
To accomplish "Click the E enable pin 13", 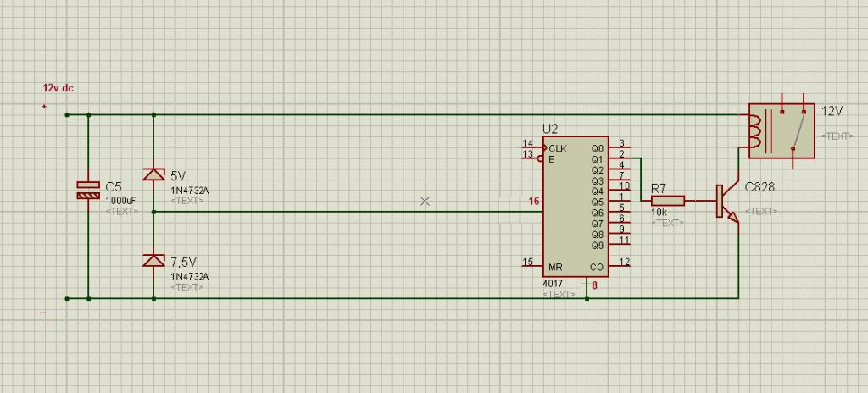I will pyautogui.click(x=532, y=158).
